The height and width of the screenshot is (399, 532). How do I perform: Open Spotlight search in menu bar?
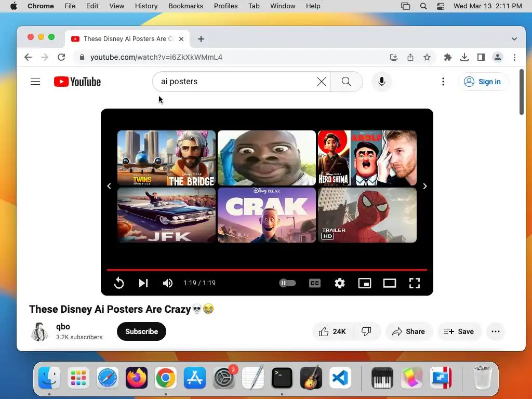coord(423,6)
